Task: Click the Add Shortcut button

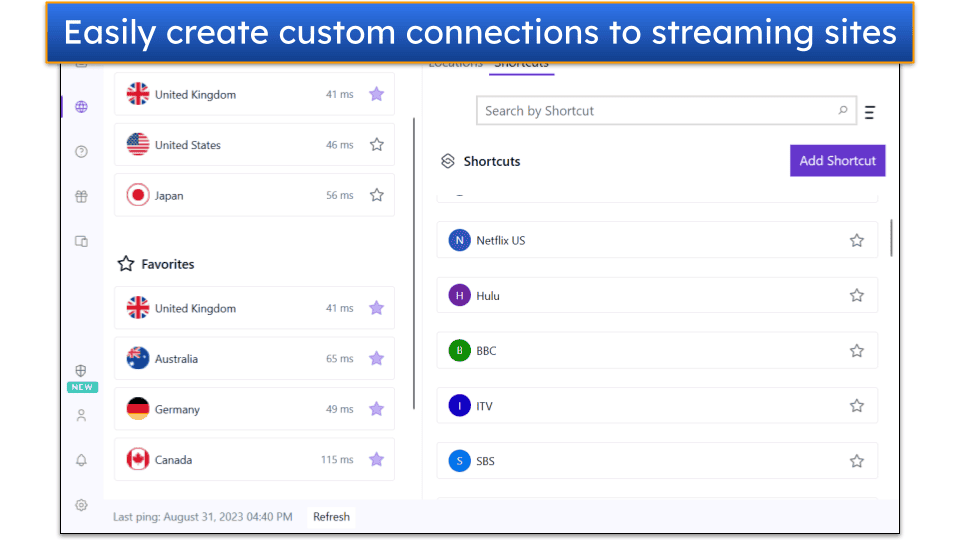Action: pyautogui.click(x=837, y=161)
